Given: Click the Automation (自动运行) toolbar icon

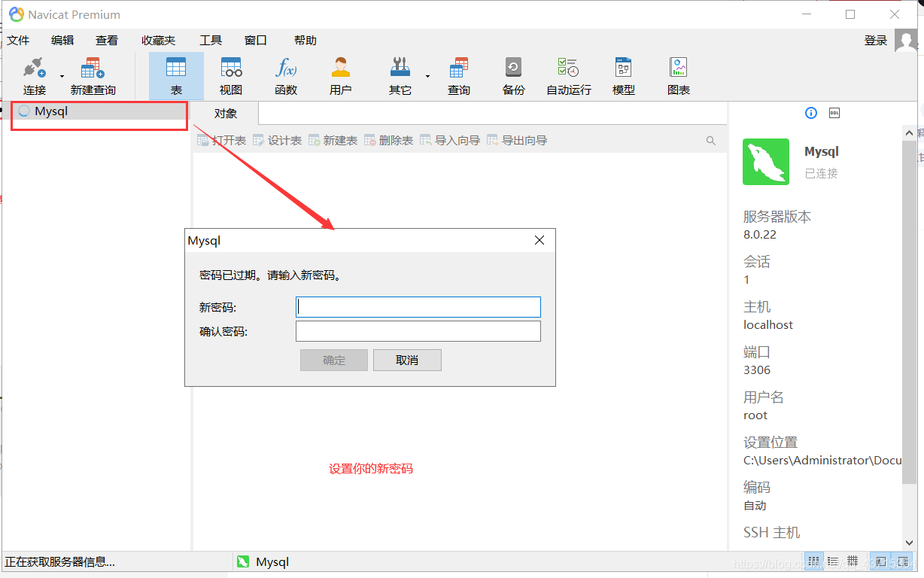Looking at the screenshot, I should tap(568, 76).
